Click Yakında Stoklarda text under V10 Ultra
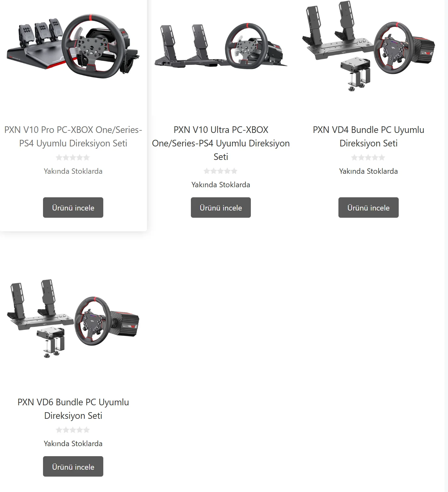 [221, 185]
